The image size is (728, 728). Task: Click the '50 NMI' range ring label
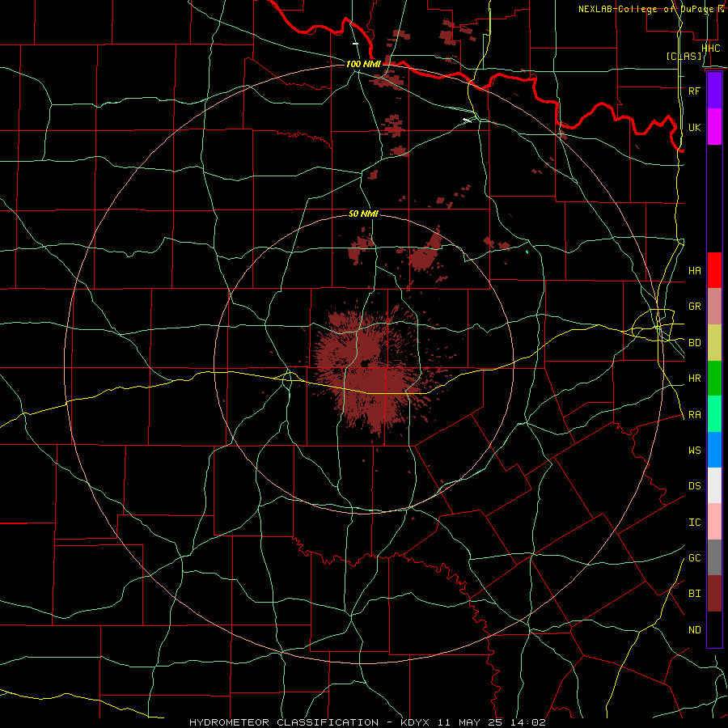click(x=363, y=214)
